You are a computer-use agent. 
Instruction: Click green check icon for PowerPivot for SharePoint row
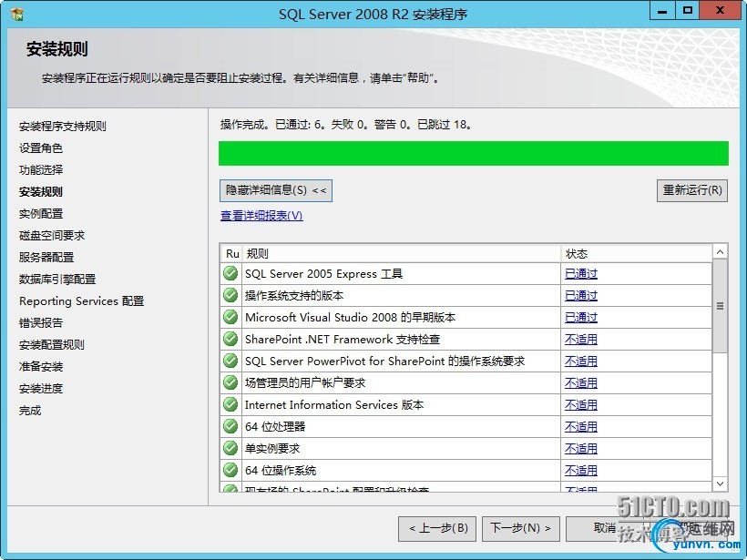(230, 361)
